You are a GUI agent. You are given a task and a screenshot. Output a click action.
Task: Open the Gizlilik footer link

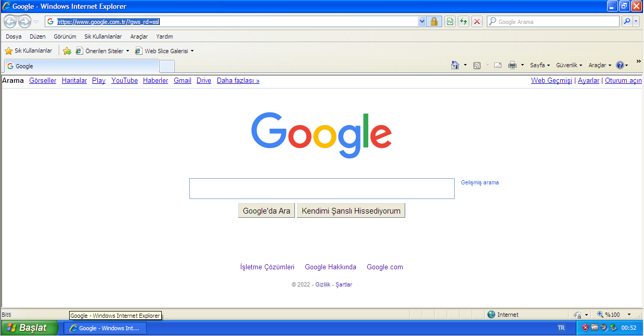click(323, 285)
